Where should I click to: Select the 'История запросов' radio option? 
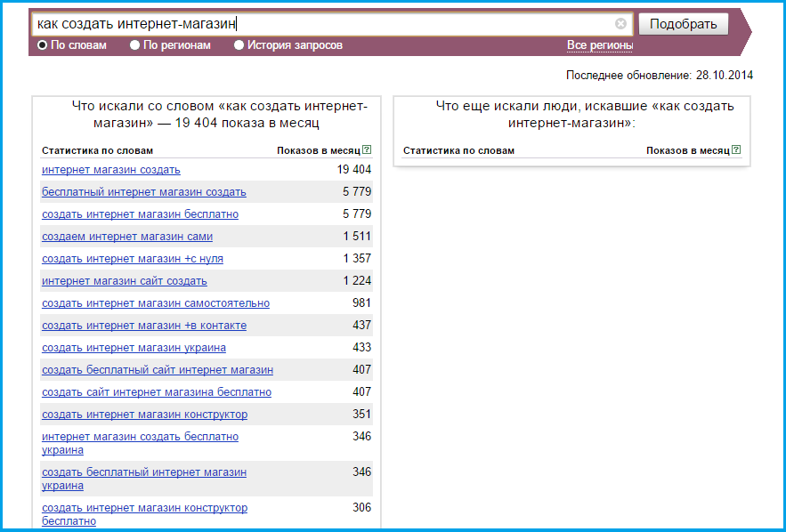tap(239, 45)
